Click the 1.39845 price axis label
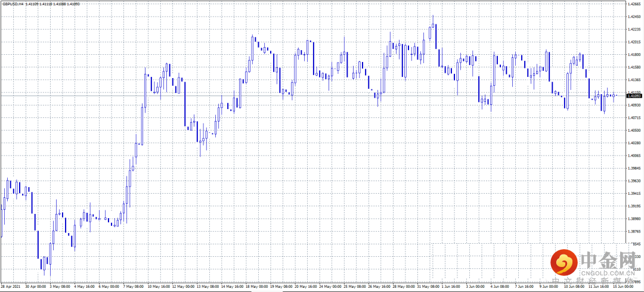The image size is (644, 292). tap(633, 169)
